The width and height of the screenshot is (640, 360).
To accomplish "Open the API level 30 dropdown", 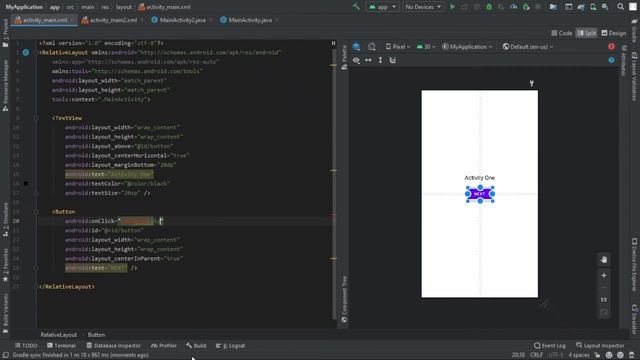I will coord(426,47).
